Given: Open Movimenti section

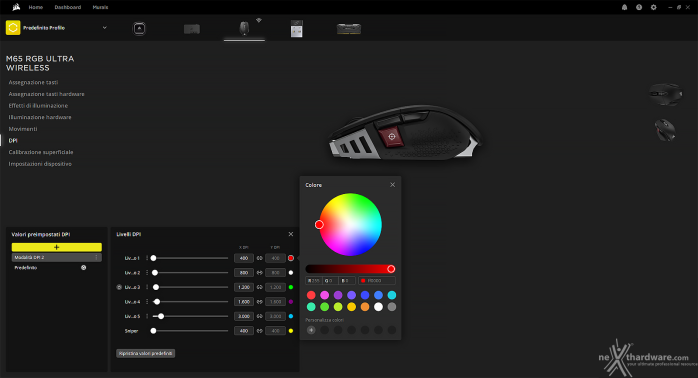Looking at the screenshot, I should pos(23,129).
